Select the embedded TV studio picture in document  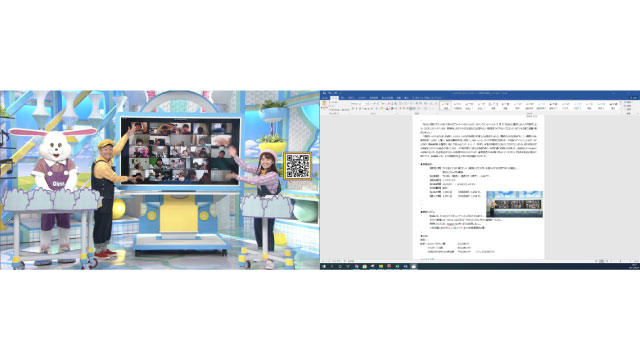click(x=514, y=203)
